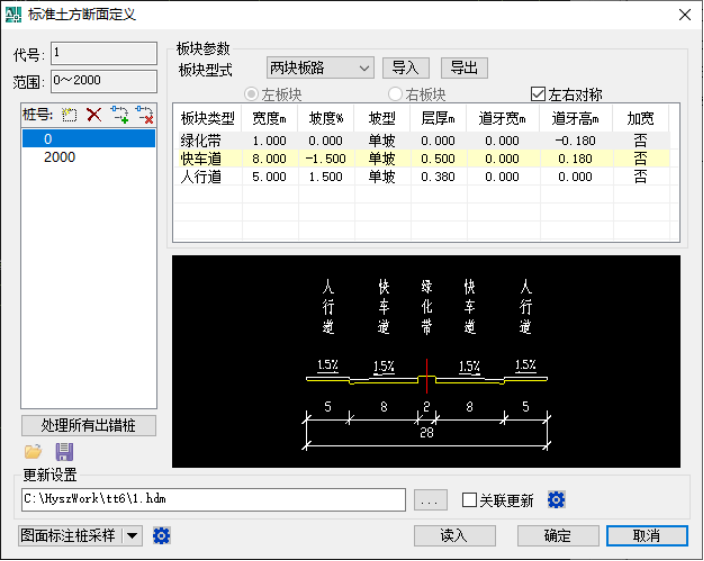Screen dimensions: 704x561
Task: Save with the purple floppy disk icon
Action: point(64,452)
